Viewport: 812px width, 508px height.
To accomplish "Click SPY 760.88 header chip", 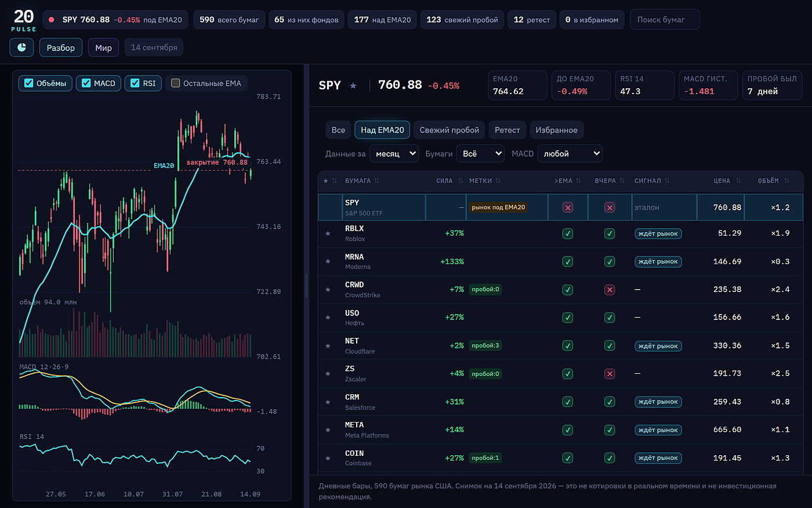I will point(115,20).
